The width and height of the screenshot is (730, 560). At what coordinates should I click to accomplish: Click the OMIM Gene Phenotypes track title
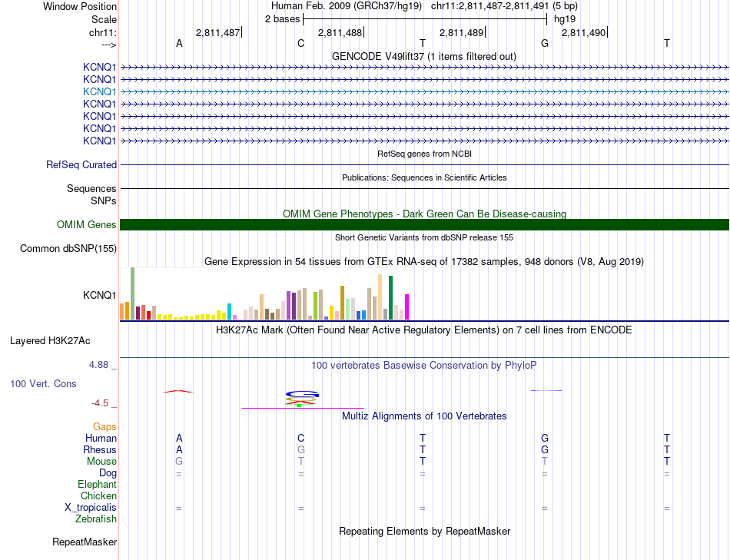424,214
